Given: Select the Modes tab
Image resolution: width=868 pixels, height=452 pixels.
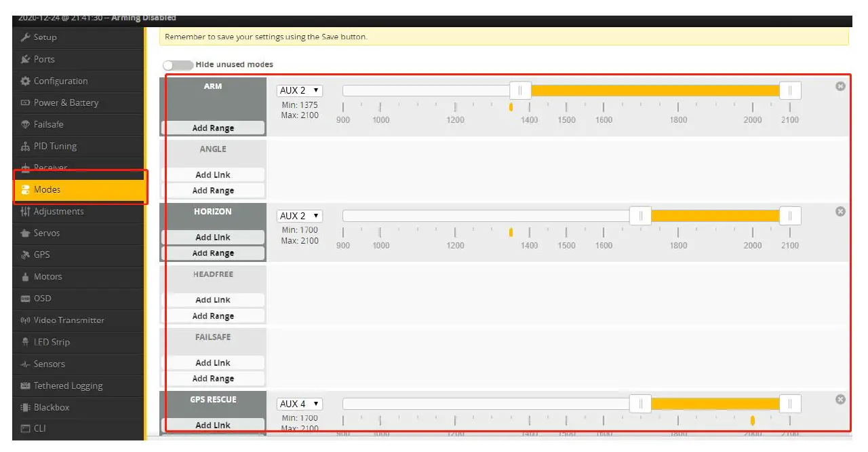Looking at the screenshot, I should [x=78, y=189].
